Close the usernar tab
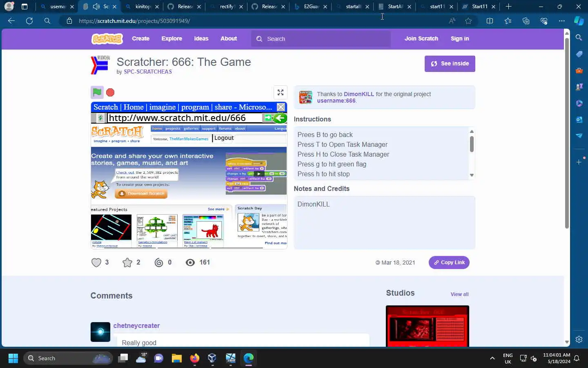The image size is (588, 368). coord(72,7)
